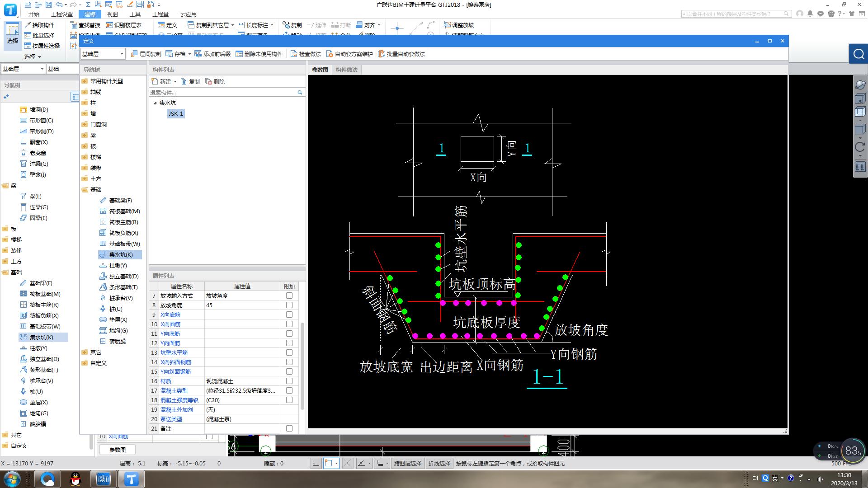Screen dimensions: 868x488
Task: Click the 检查做法 icon
Action: pos(294,54)
